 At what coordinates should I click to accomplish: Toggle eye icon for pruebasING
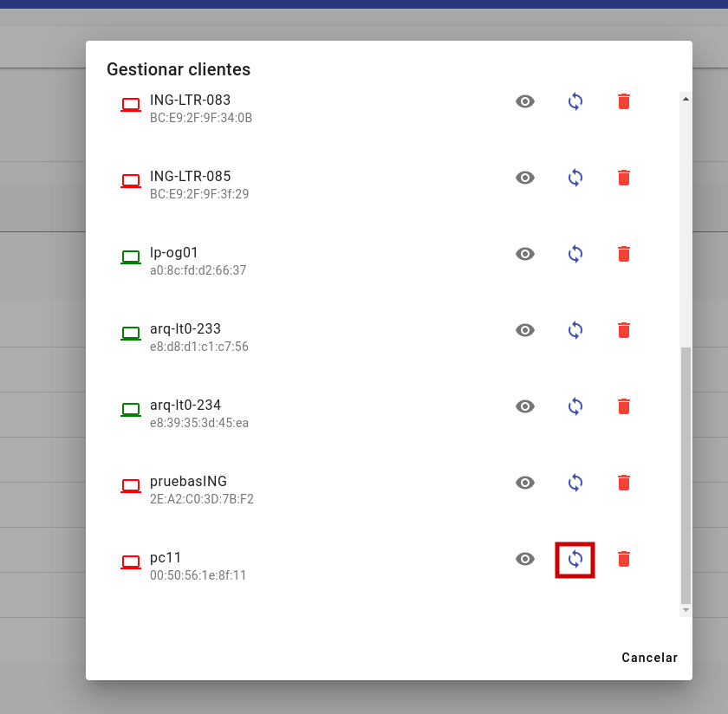[x=525, y=483]
